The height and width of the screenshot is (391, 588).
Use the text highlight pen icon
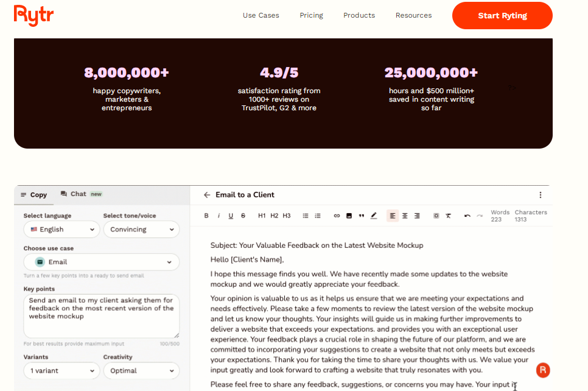pyautogui.click(x=374, y=216)
